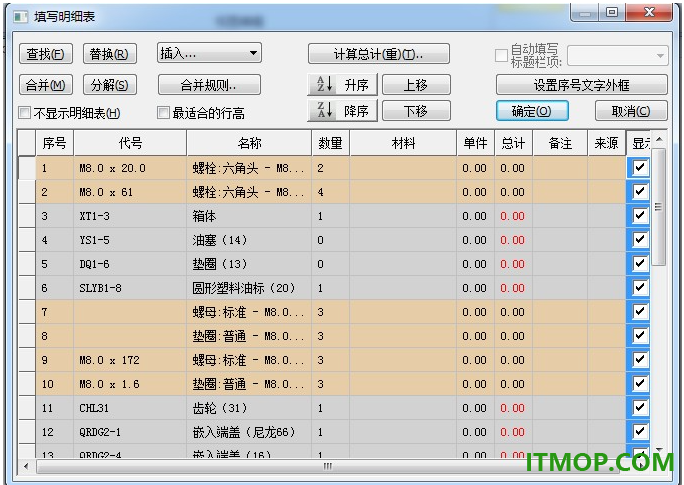
Task: Select the 箱体 name cell
Action: 249,216
